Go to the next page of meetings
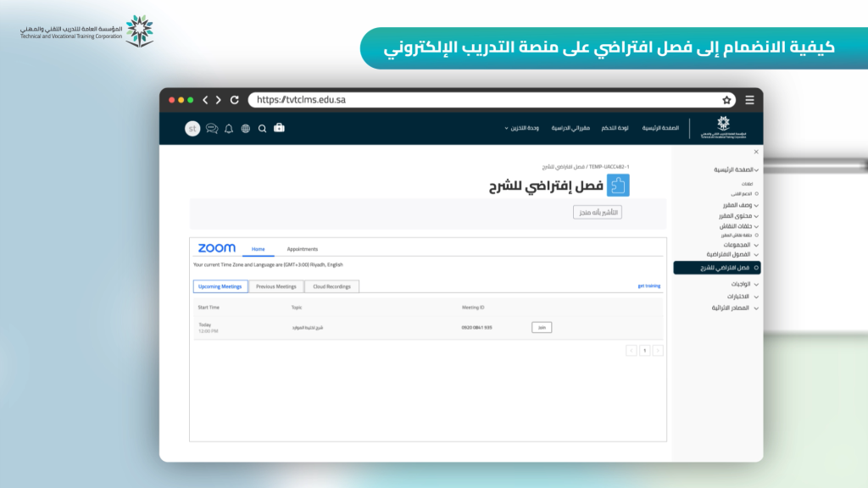 click(x=658, y=350)
